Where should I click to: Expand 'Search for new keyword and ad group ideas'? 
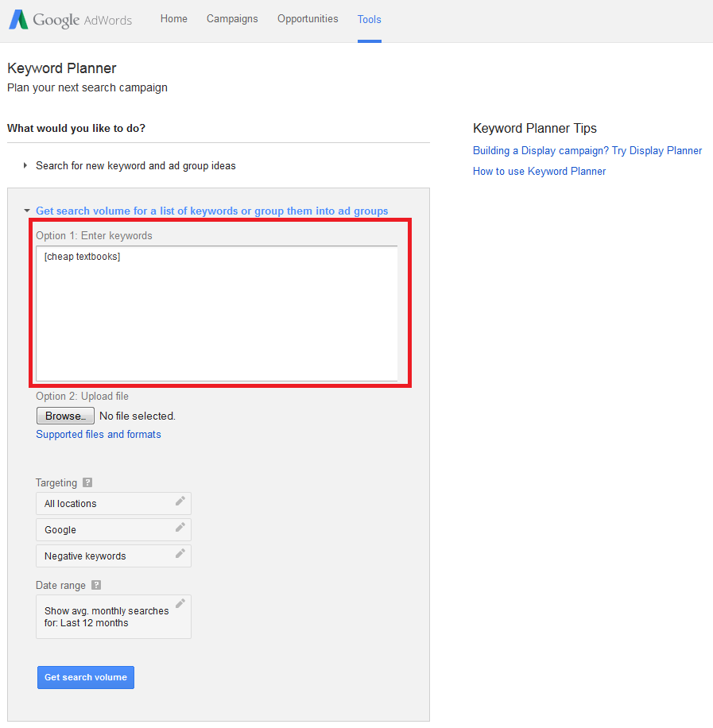[x=135, y=165]
